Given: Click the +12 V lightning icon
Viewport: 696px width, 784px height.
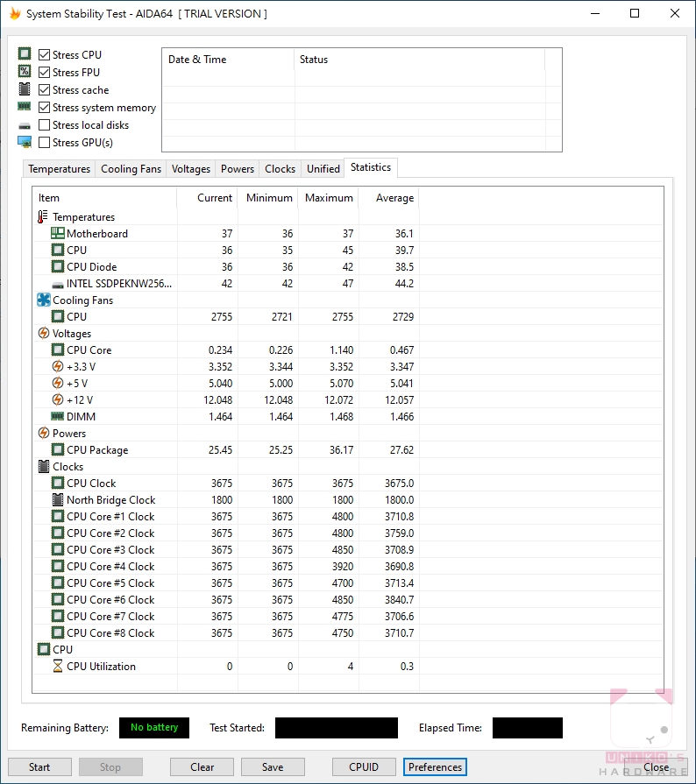Looking at the screenshot, I should [58, 399].
